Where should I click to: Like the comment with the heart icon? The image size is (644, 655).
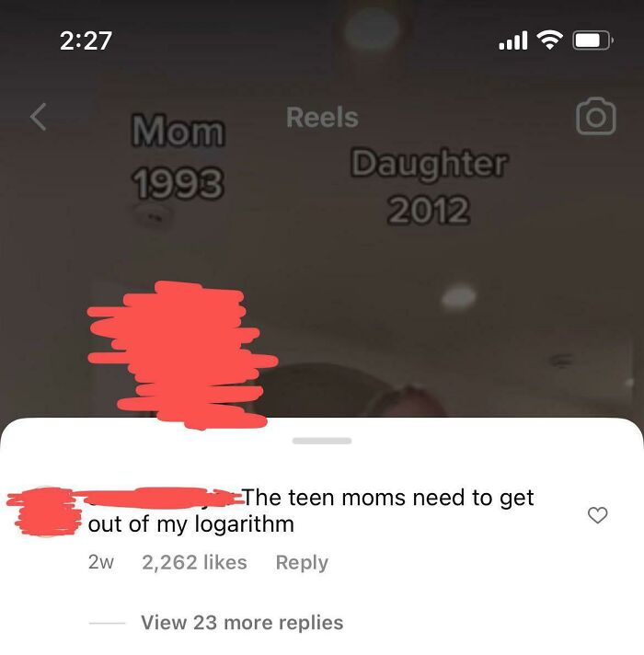pos(598,514)
